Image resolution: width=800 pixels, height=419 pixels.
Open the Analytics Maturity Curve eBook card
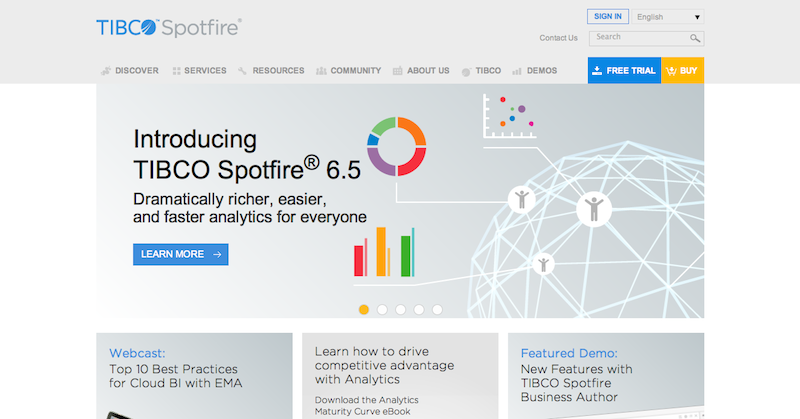tap(400, 376)
